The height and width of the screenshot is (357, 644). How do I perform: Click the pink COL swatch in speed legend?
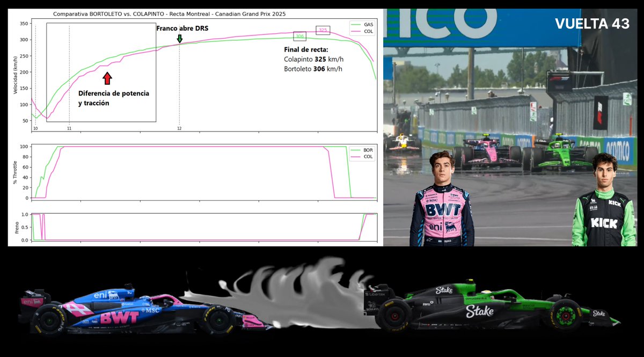356,31
